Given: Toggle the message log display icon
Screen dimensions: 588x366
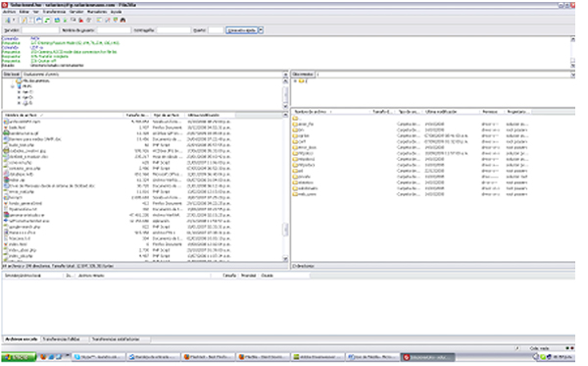Looking at the screenshot, I should click(x=24, y=20).
